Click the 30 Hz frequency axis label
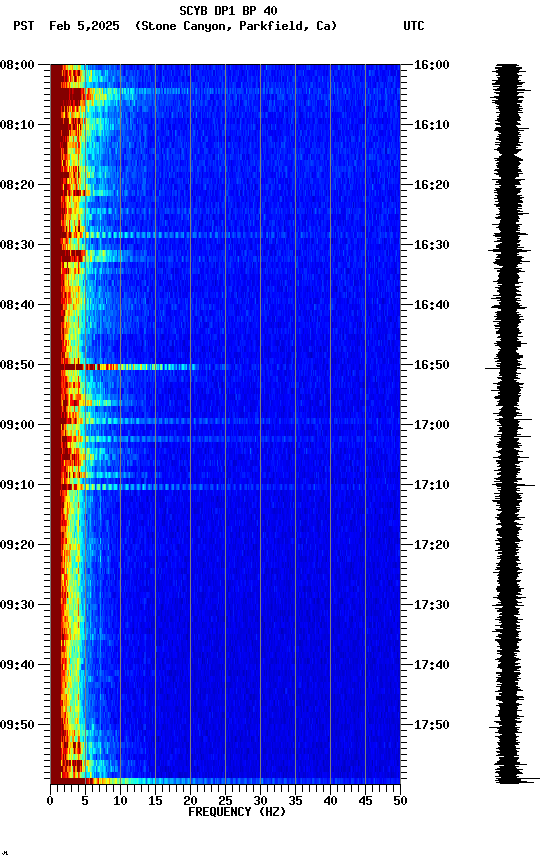 coord(260,801)
